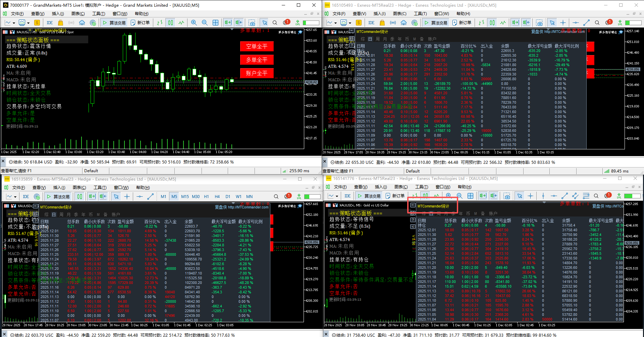Select cursor tool in GrandMarkets toolbar
The image size is (644, 337).
(x=265, y=22)
